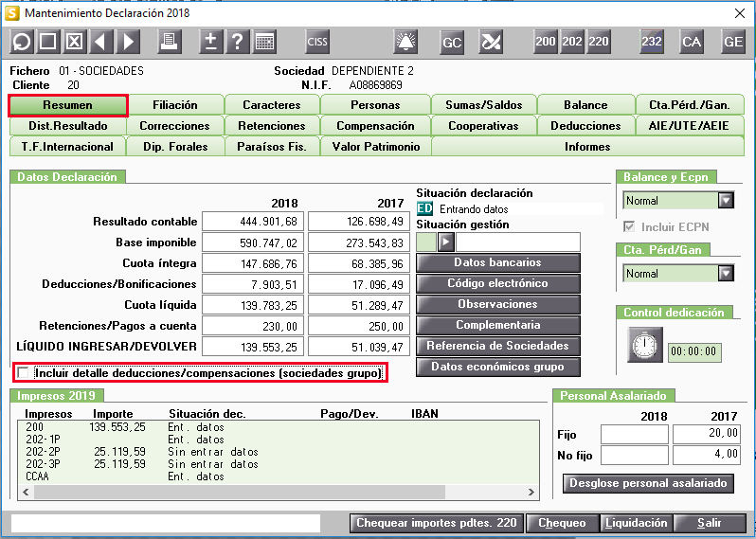756x539 pixels.
Task: Open the CISS toolbar button
Action: [317, 42]
